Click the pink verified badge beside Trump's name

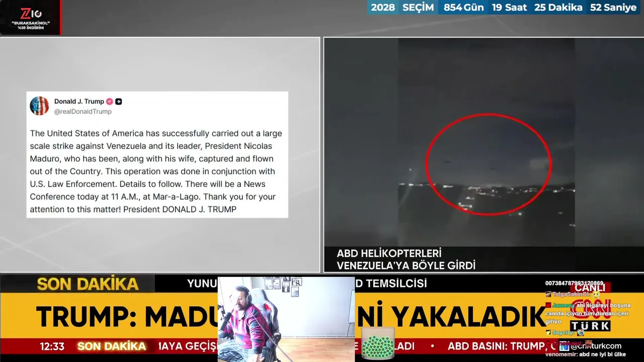[110, 102]
